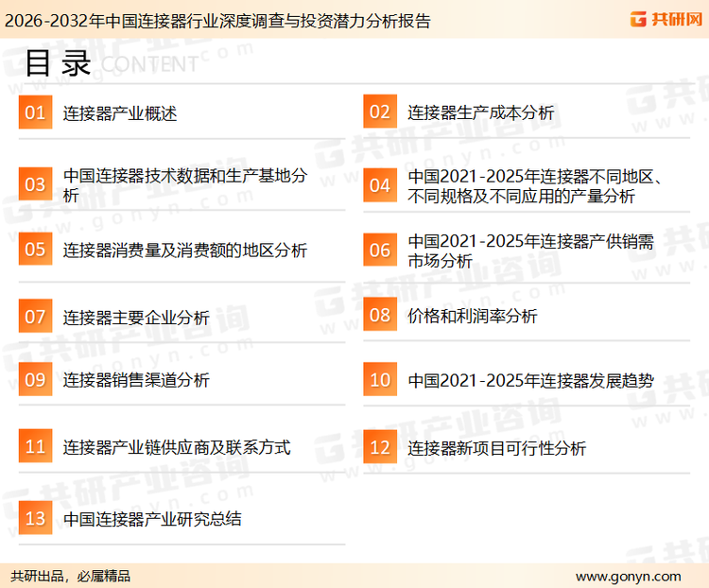Click the orange 05 number box
The height and width of the screenshot is (588, 709).
point(35,249)
